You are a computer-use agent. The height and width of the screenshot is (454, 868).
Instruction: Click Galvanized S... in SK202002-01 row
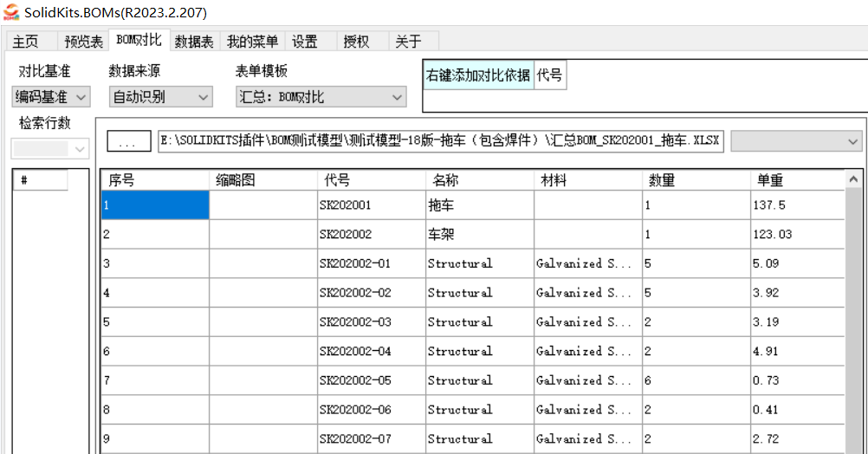[x=588, y=263]
